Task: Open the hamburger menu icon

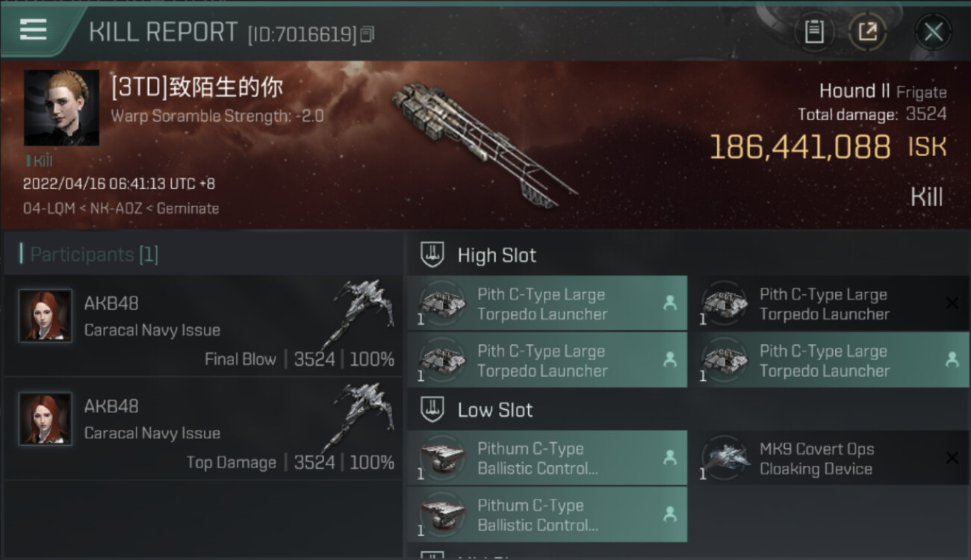Action: (33, 29)
